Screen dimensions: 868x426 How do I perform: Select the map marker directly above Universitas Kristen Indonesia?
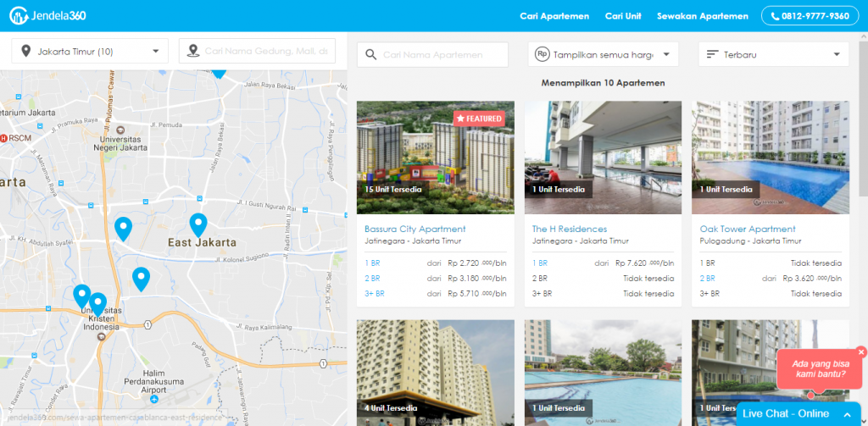coord(98,304)
